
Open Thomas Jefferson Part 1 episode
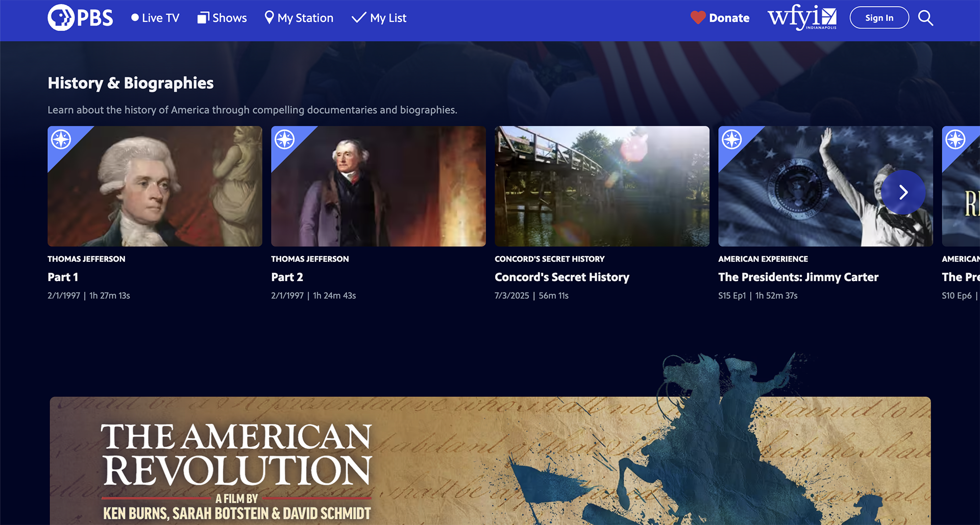pyautogui.click(x=63, y=277)
